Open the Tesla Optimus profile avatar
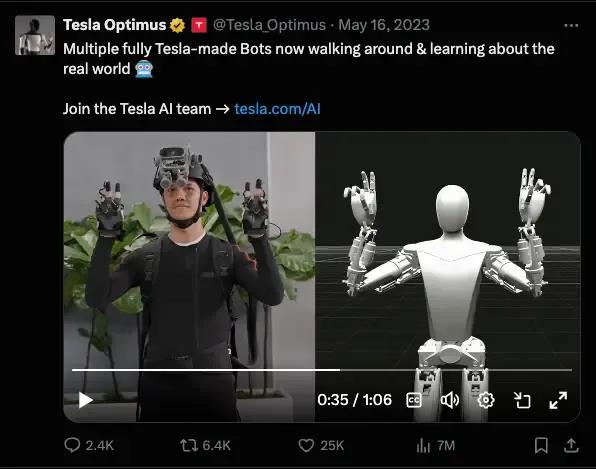 tap(35, 35)
